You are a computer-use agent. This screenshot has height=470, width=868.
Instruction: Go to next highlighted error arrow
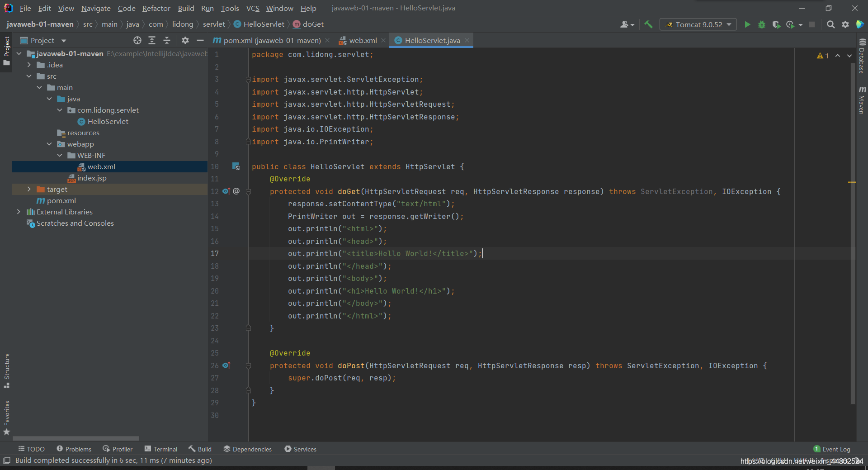tap(849, 56)
